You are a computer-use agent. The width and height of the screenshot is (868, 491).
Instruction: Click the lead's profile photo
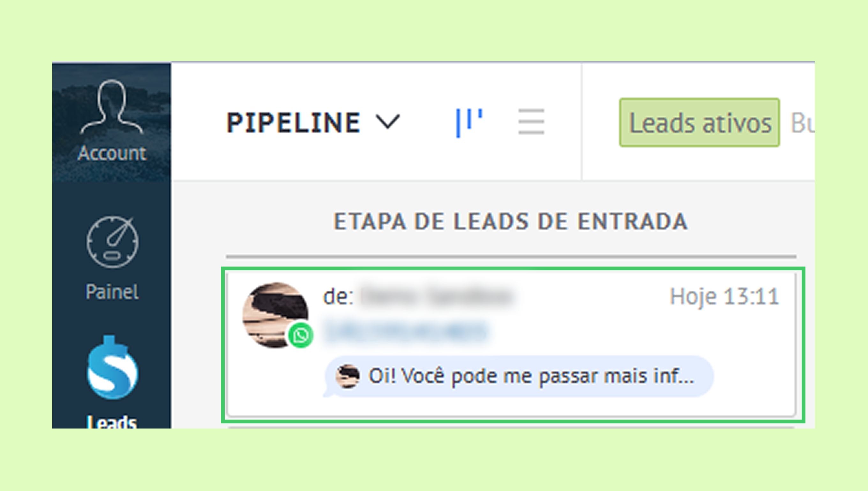(275, 315)
